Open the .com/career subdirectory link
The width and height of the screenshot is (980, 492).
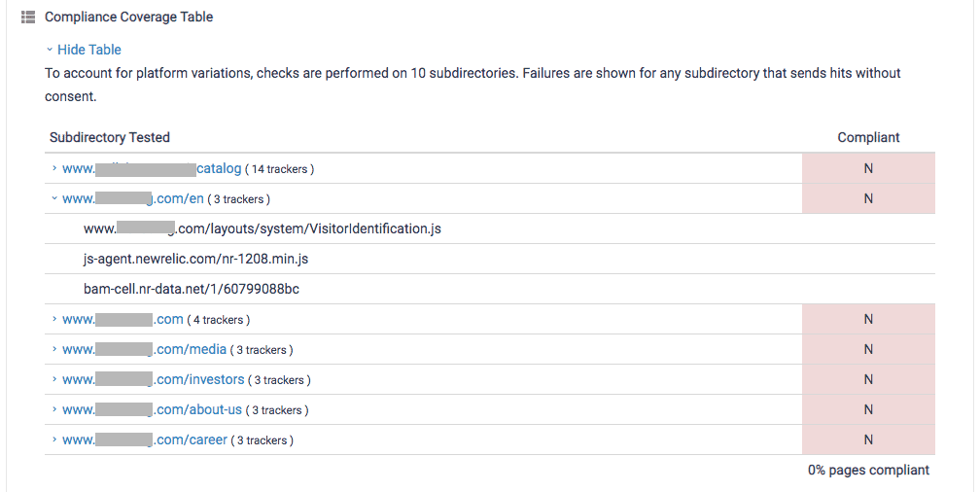145,439
